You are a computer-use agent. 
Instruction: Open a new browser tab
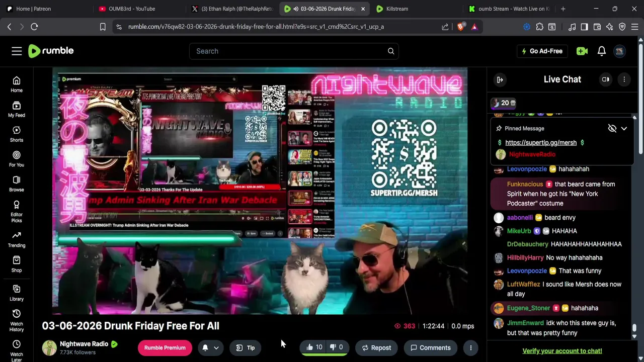(x=563, y=9)
